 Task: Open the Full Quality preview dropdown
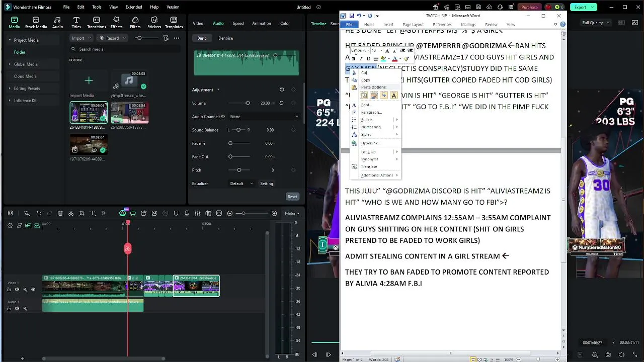[595, 23]
